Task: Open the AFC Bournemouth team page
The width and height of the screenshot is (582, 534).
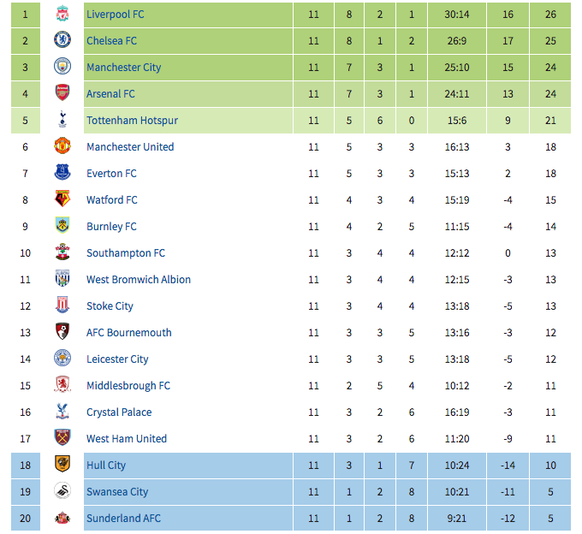Action: coord(129,332)
